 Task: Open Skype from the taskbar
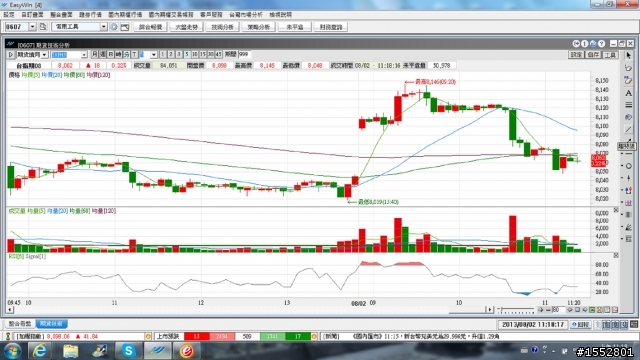click(x=128, y=351)
